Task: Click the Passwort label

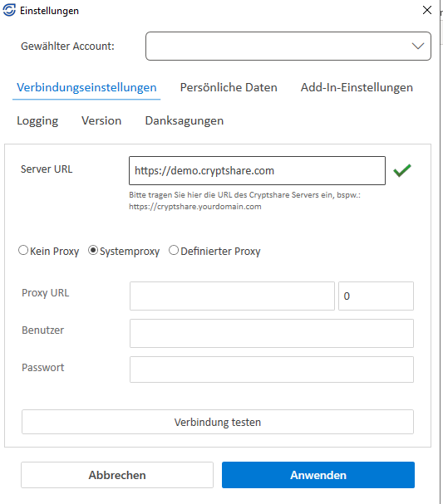Action: (x=42, y=367)
